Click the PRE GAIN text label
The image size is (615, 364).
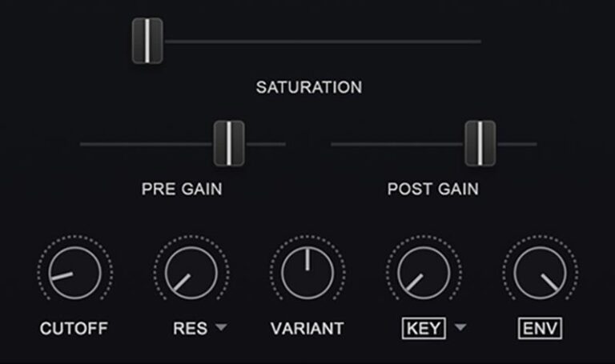(182, 190)
